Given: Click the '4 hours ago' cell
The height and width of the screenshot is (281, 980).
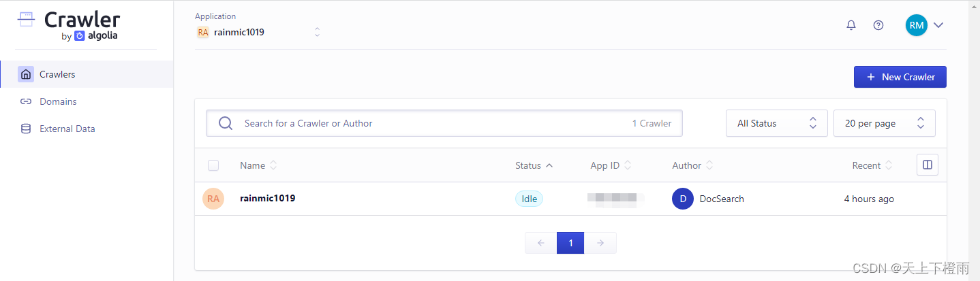Looking at the screenshot, I should [869, 199].
